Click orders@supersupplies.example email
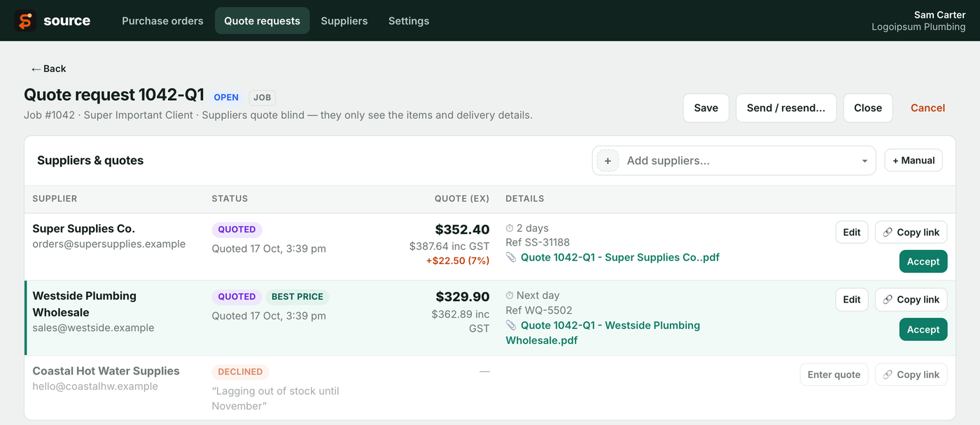The image size is (980, 425). [108, 244]
